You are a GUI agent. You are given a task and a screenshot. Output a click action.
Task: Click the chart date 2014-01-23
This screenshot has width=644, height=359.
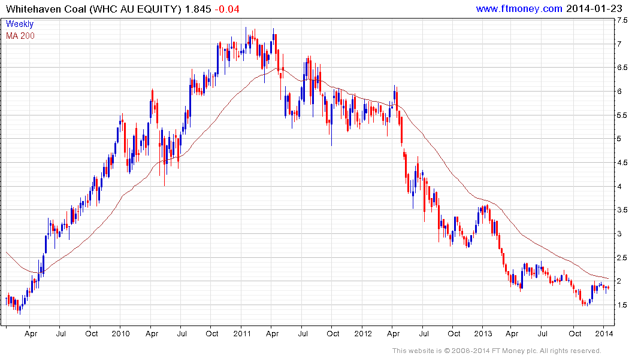click(x=594, y=8)
